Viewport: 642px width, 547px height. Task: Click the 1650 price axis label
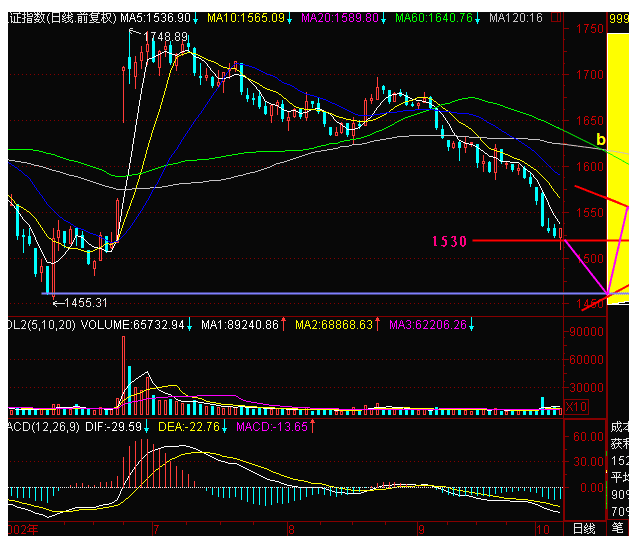590,121
